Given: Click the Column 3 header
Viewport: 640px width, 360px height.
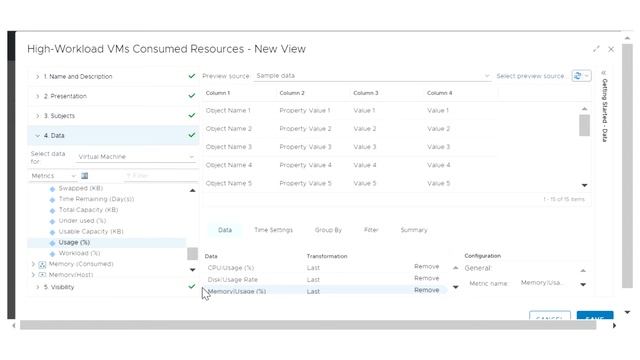Looking at the screenshot, I should 366,93.
